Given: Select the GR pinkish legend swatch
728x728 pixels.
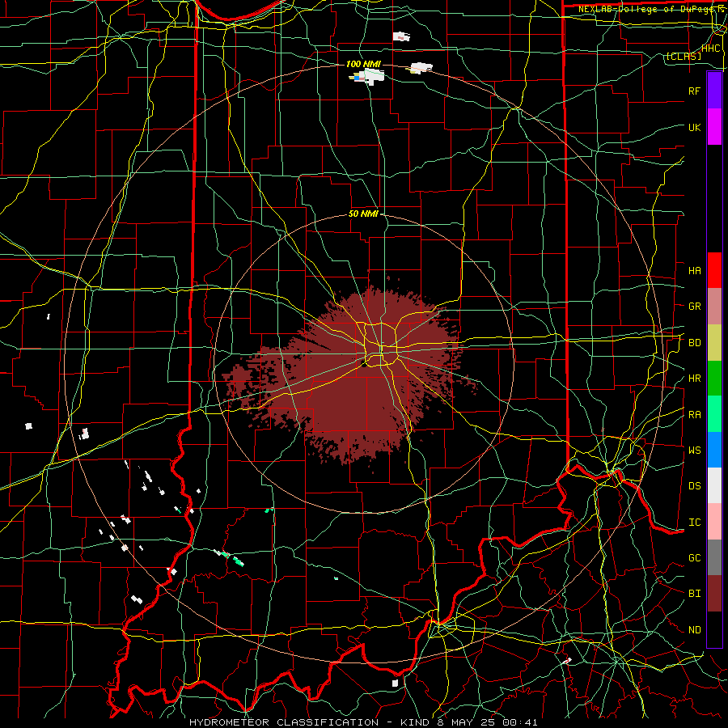Looking at the screenshot, I should 714,306.
